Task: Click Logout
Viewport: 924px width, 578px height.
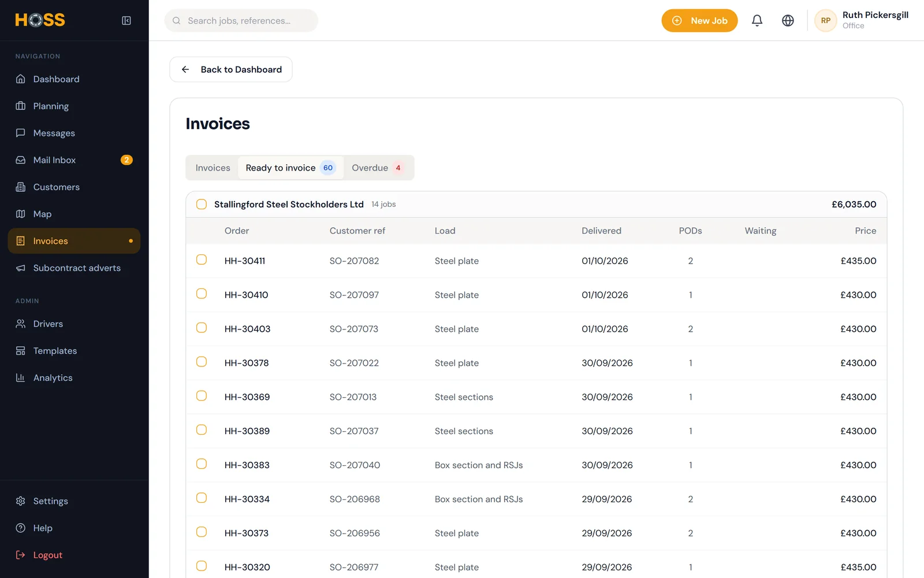Action: 74,555
